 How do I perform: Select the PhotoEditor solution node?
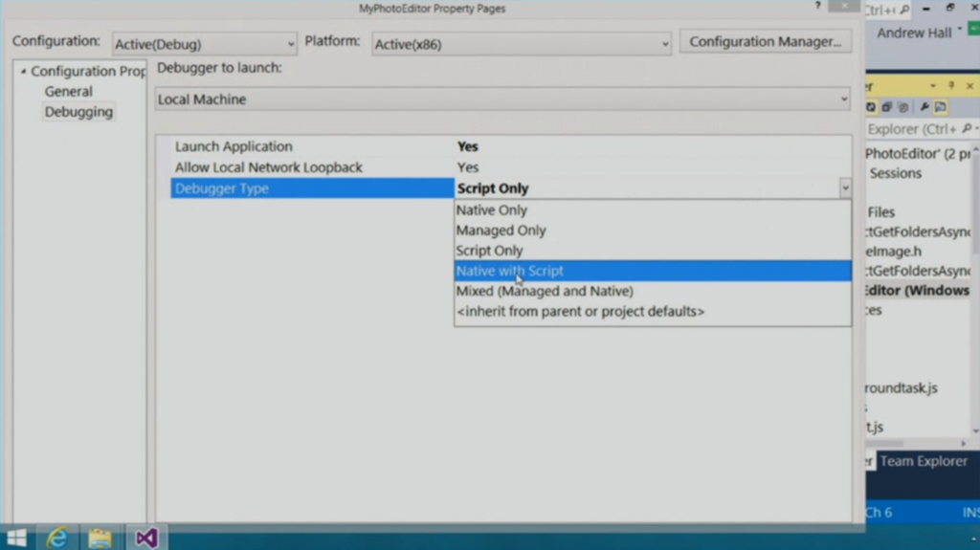coord(918,154)
